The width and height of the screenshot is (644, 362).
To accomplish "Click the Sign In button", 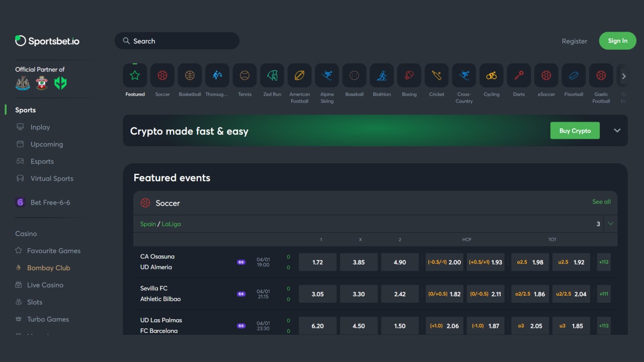I will (617, 41).
